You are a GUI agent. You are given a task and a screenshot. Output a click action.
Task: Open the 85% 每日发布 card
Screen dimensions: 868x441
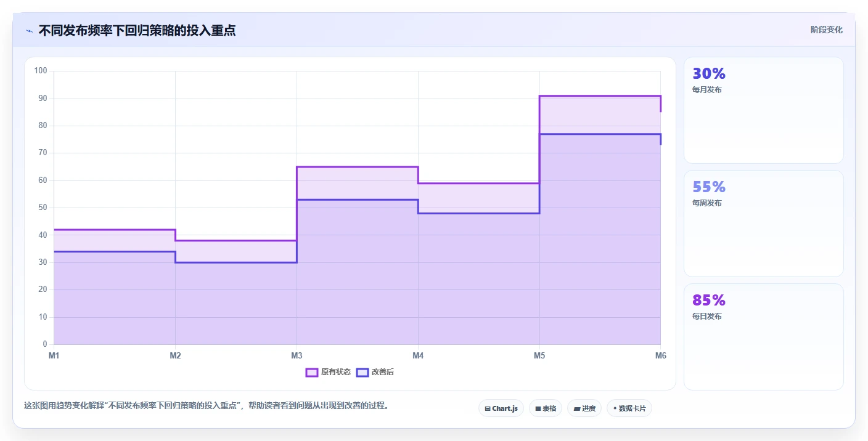coord(764,337)
